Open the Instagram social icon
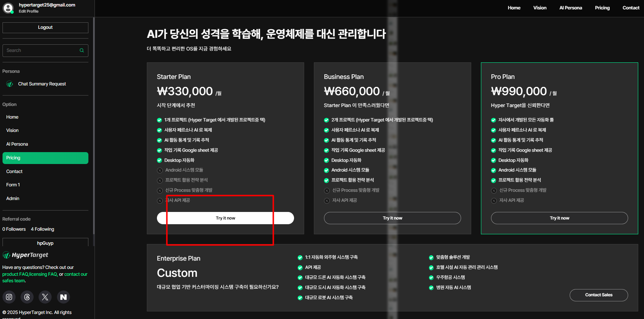 coord(9,297)
